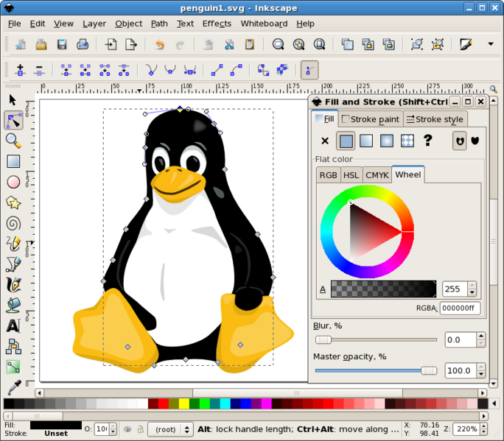Select the Calligraphy tool
This screenshot has height=441, width=504.
point(13,285)
